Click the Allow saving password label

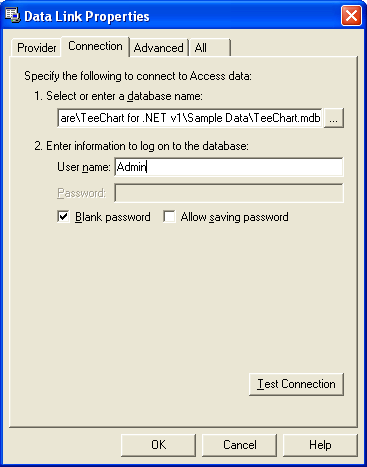[x=234, y=217]
